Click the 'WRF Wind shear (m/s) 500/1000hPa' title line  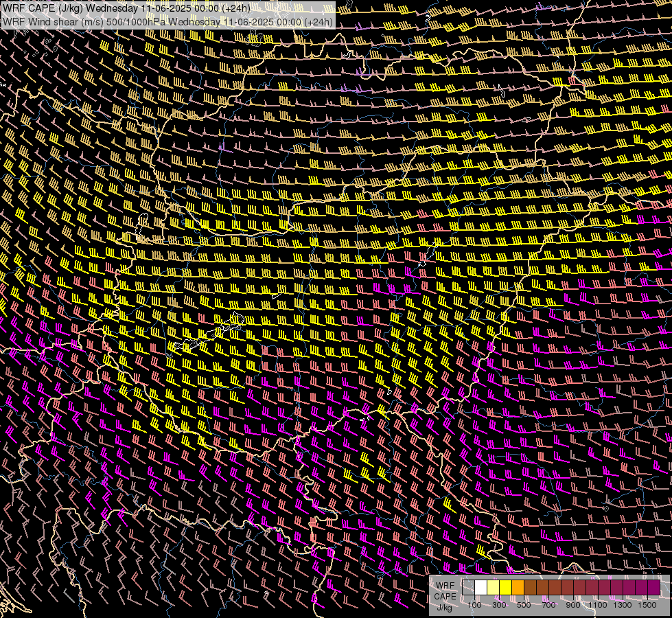(x=167, y=21)
